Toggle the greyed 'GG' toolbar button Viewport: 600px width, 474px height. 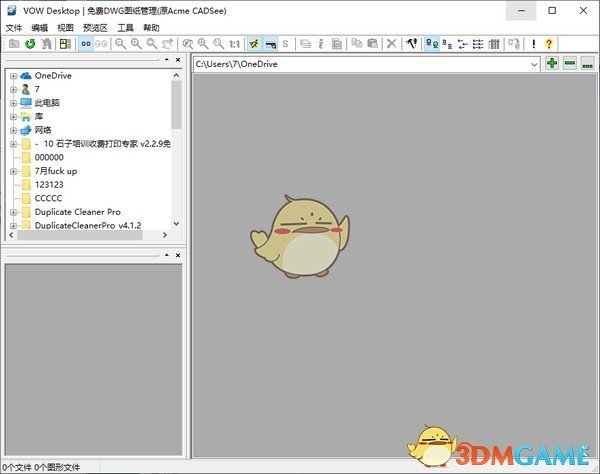101,44
